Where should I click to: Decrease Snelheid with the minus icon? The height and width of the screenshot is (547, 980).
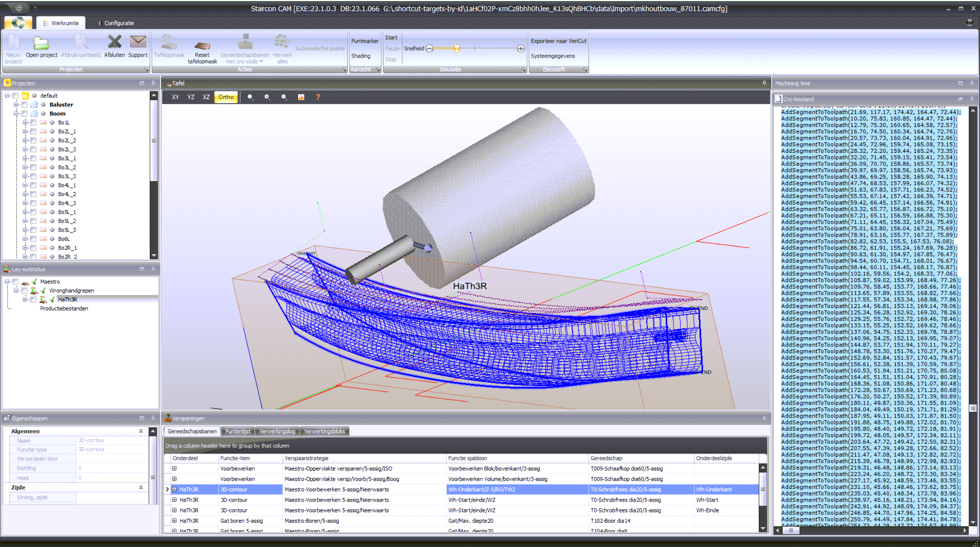coord(429,49)
